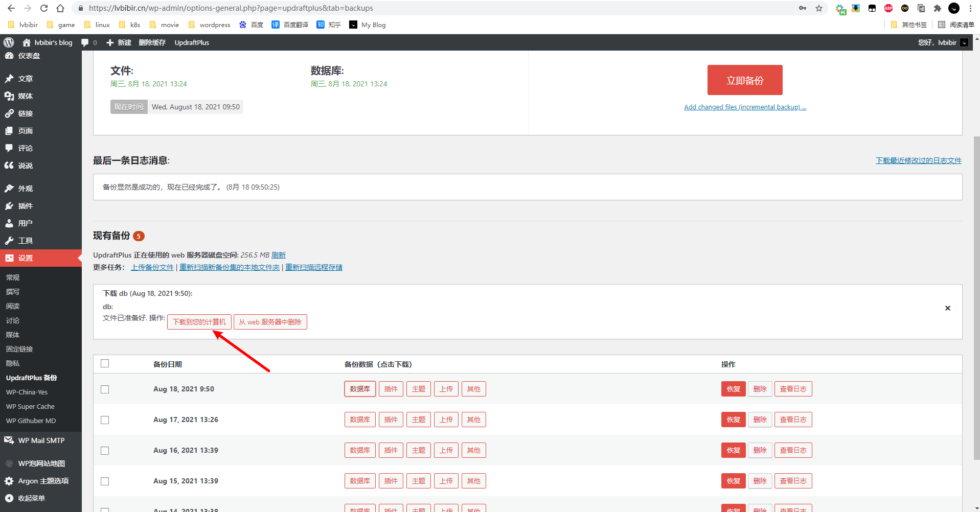
Task: Click the WordPress logo in admin bar
Action: [9, 42]
